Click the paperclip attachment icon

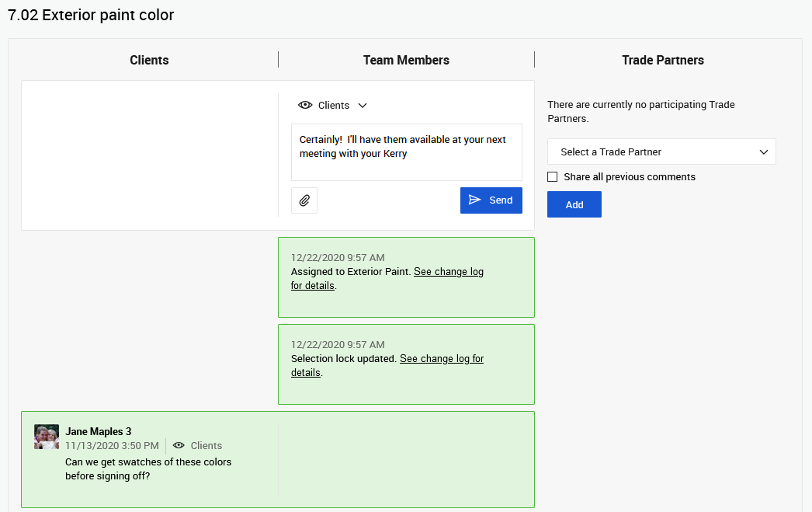pyautogui.click(x=304, y=200)
